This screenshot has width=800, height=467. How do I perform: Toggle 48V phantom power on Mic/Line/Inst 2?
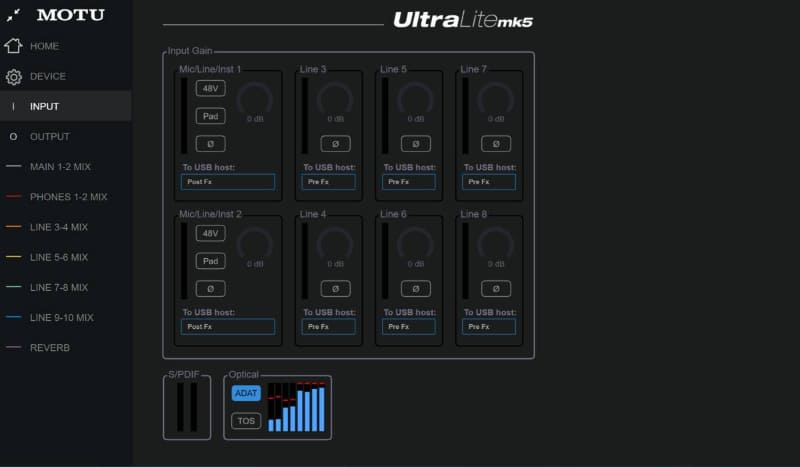point(210,233)
